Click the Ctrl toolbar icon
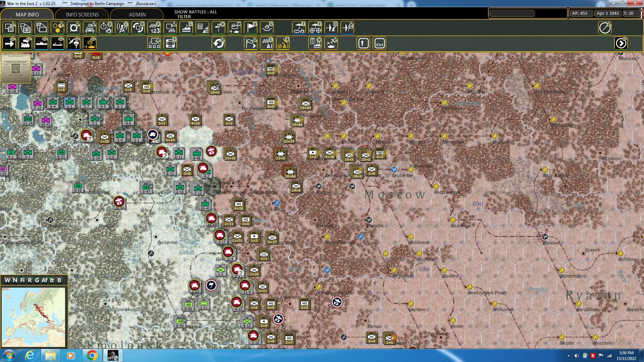 (379, 43)
